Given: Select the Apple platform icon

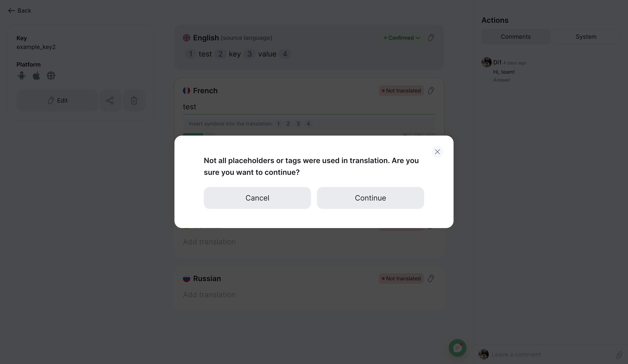Looking at the screenshot, I should tap(36, 75).
